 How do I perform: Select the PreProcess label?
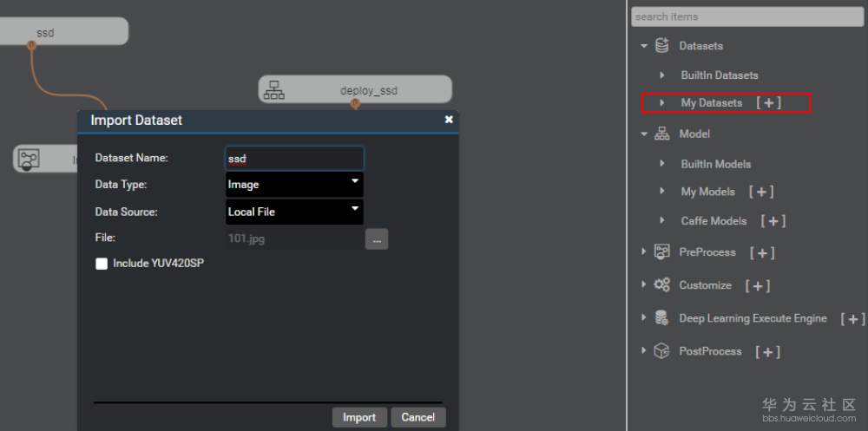point(707,252)
